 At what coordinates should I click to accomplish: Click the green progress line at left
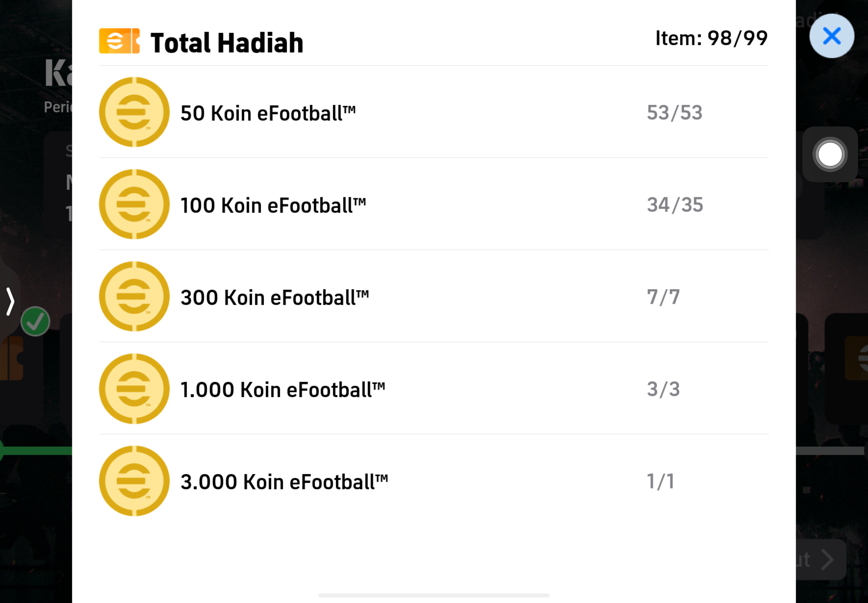coord(36,450)
